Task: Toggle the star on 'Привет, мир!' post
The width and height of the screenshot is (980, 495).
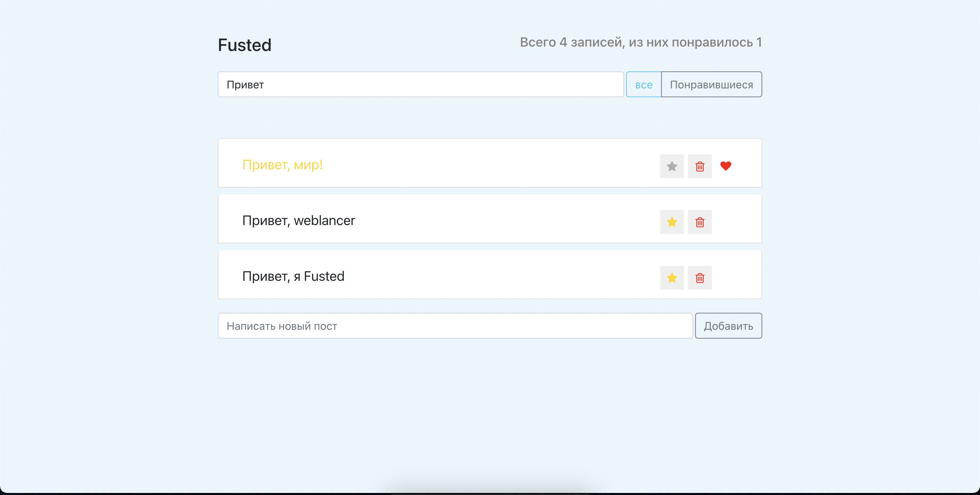Action: pos(672,166)
